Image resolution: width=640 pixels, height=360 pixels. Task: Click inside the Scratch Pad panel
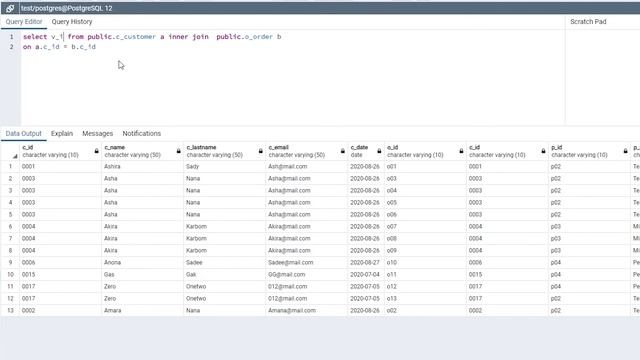point(603,78)
